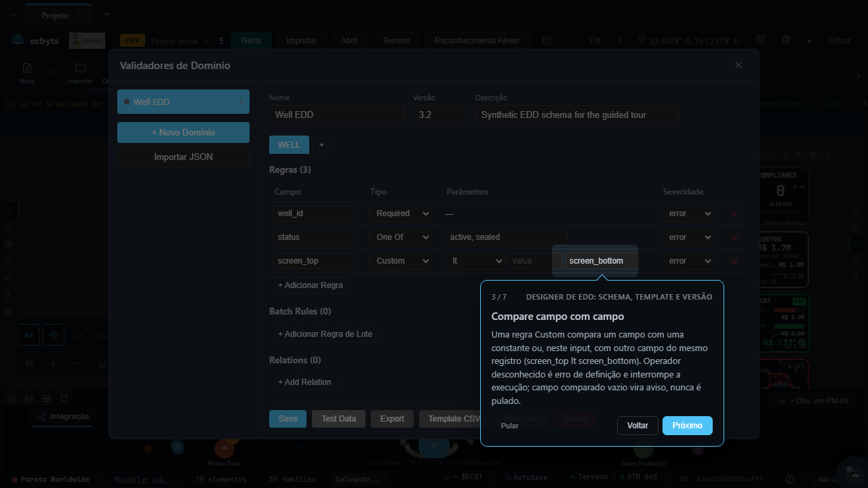Open the lt operator dropdown

(x=475, y=261)
